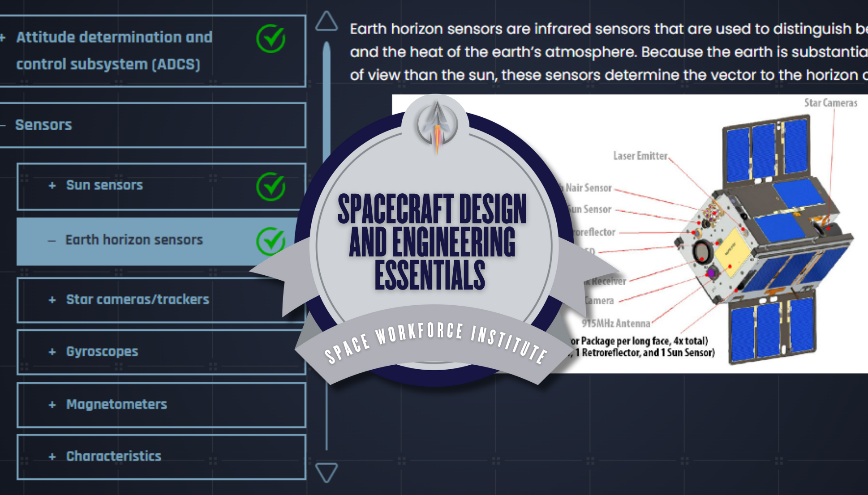Collapse the Sensors section with the minus icon

tap(4, 125)
